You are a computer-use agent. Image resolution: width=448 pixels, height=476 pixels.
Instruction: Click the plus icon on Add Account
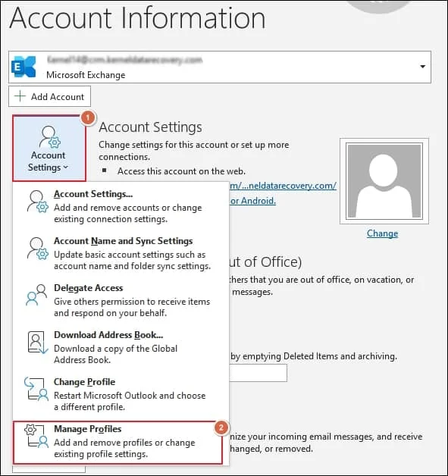click(20, 96)
